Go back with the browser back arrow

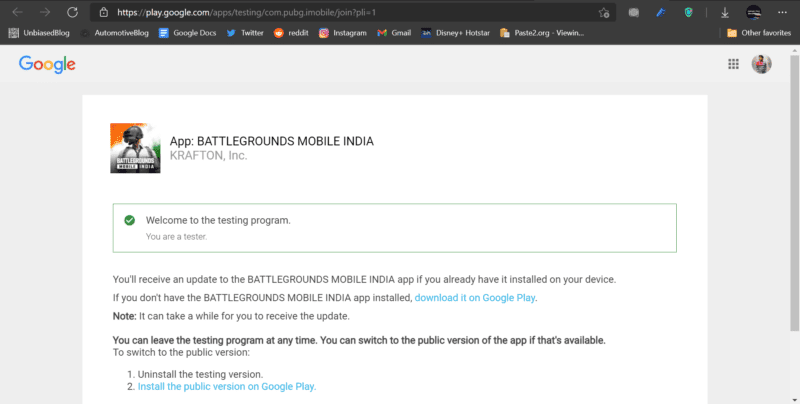pyautogui.click(x=17, y=12)
